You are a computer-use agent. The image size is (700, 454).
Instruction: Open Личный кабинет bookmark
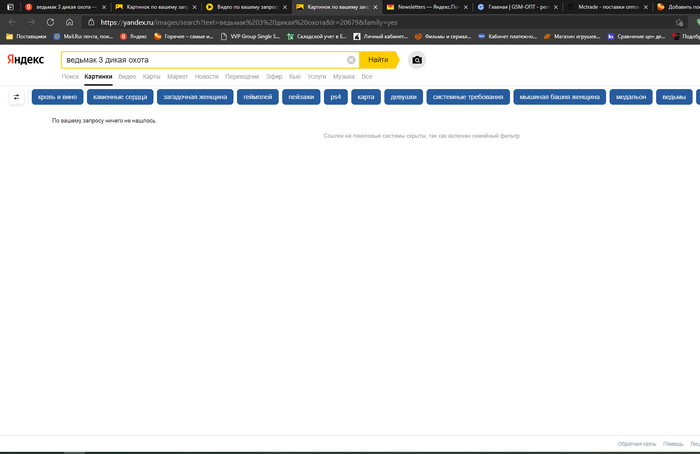point(381,37)
